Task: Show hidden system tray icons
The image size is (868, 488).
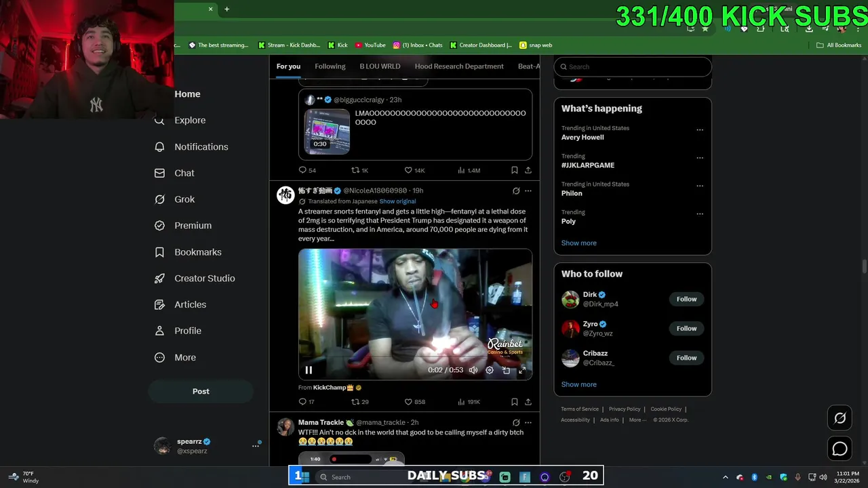Action: pyautogui.click(x=725, y=477)
